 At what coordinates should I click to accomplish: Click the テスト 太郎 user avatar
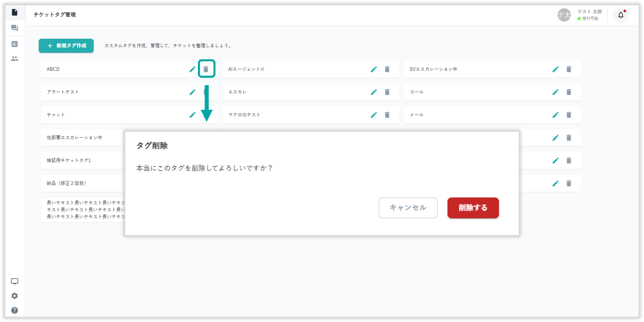pyautogui.click(x=564, y=15)
